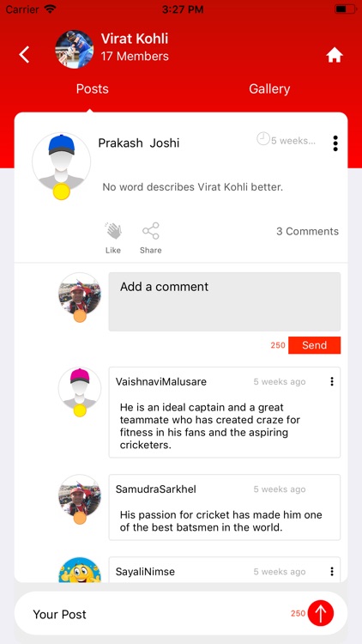
Task: Focus the Add a comment field
Action: coord(225,301)
